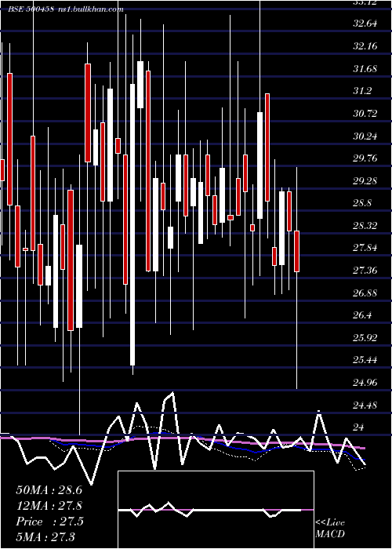The height and width of the screenshot is (549, 392).
Task: Click the last red candlestick body
Action: click(x=297, y=252)
